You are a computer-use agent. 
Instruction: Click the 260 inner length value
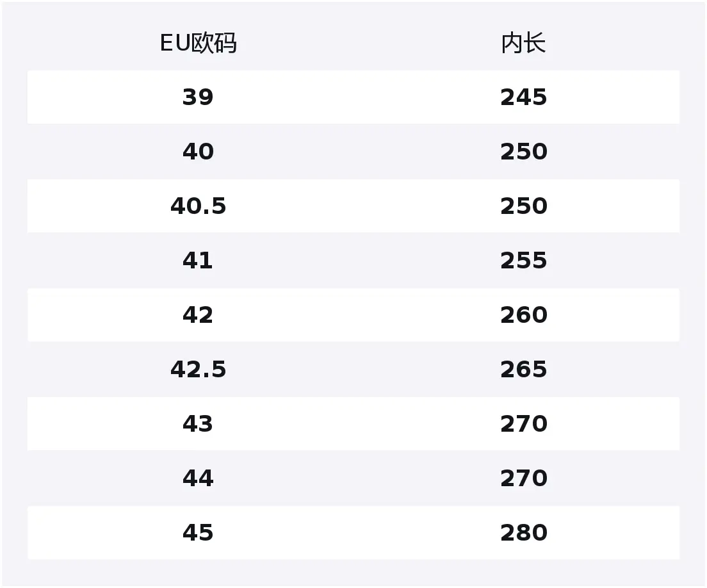coord(523,314)
